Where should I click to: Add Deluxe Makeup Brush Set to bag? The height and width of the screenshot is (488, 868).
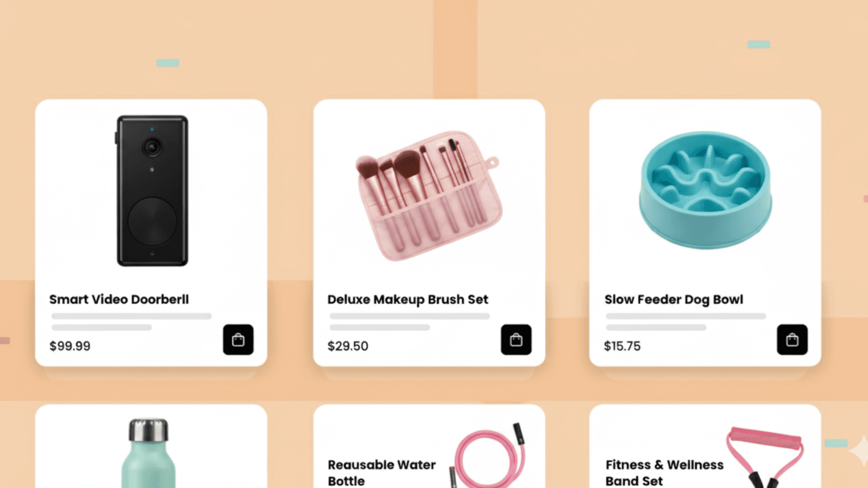tap(516, 339)
